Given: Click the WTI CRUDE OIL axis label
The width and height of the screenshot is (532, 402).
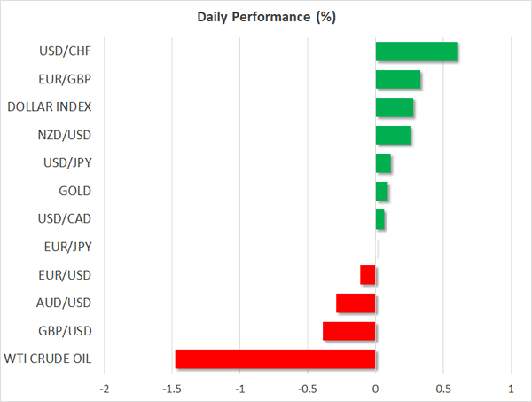Looking at the screenshot, I should pos(49,359).
